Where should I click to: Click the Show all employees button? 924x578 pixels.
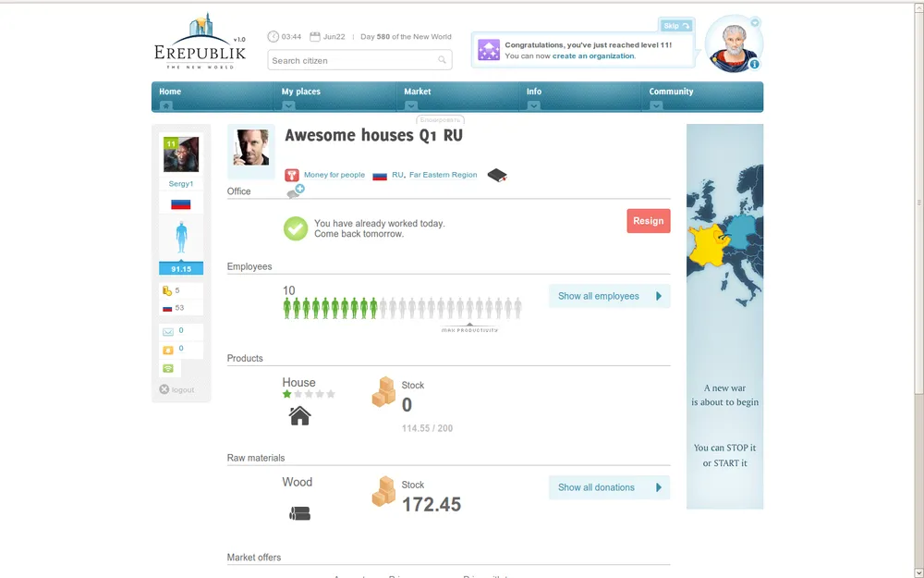coord(609,296)
